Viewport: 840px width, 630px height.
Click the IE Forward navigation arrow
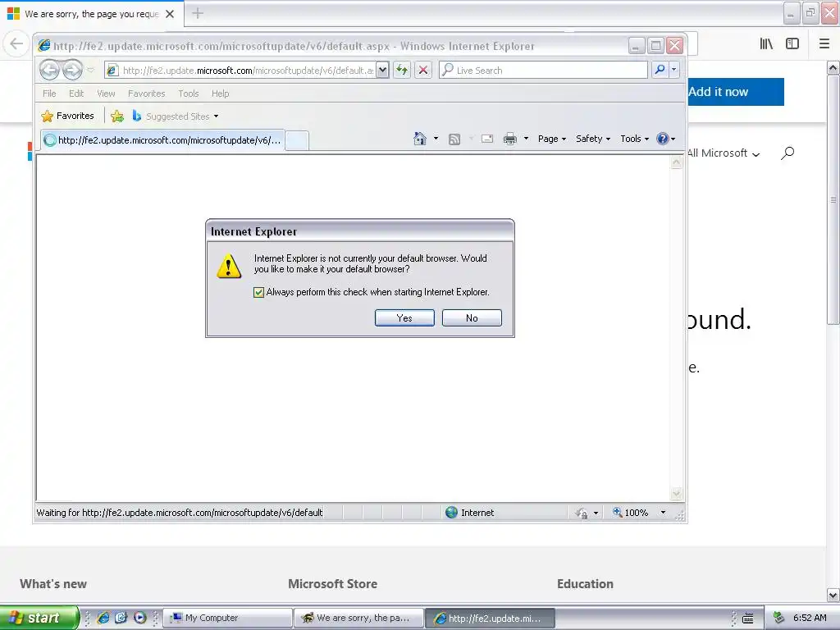click(72, 70)
